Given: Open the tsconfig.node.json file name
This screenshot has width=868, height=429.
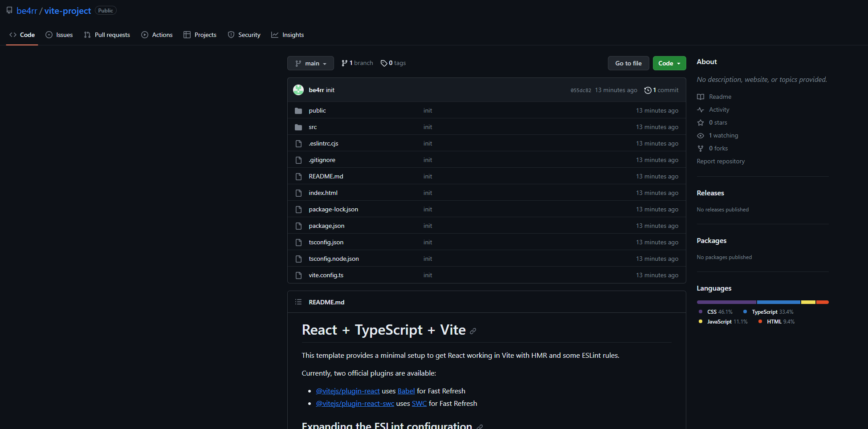Looking at the screenshot, I should click(x=334, y=259).
